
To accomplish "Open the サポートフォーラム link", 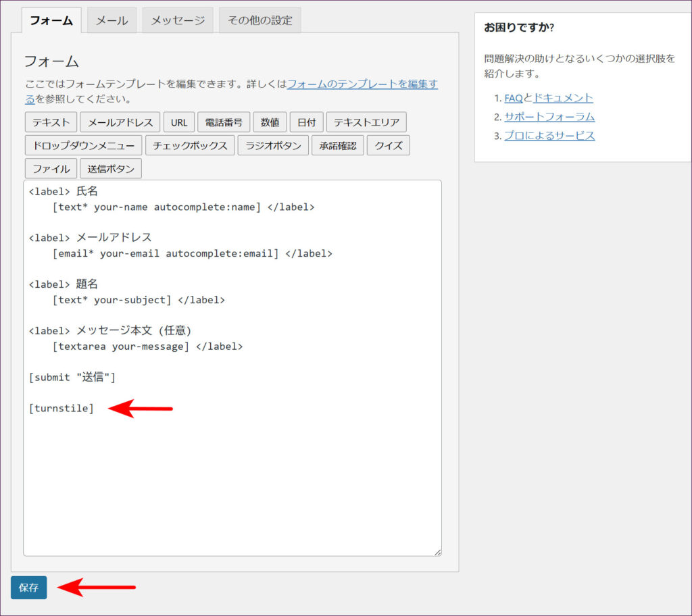I will coord(549,117).
